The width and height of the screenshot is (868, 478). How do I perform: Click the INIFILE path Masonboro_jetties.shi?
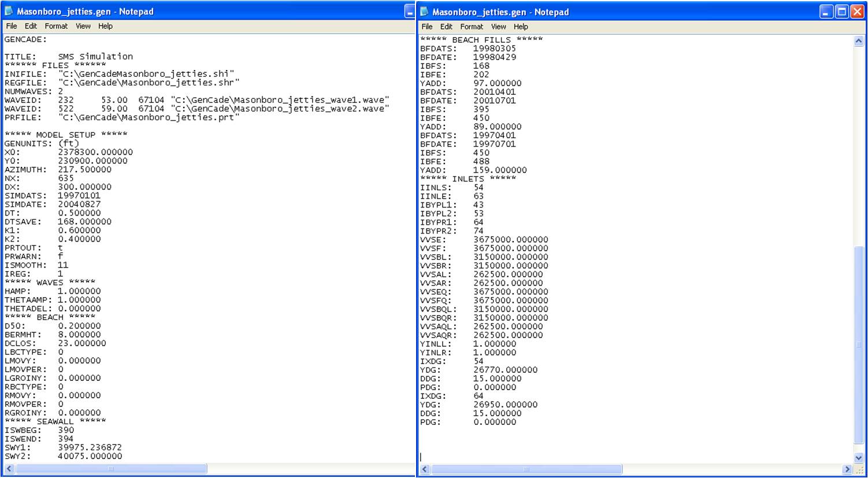pos(146,74)
